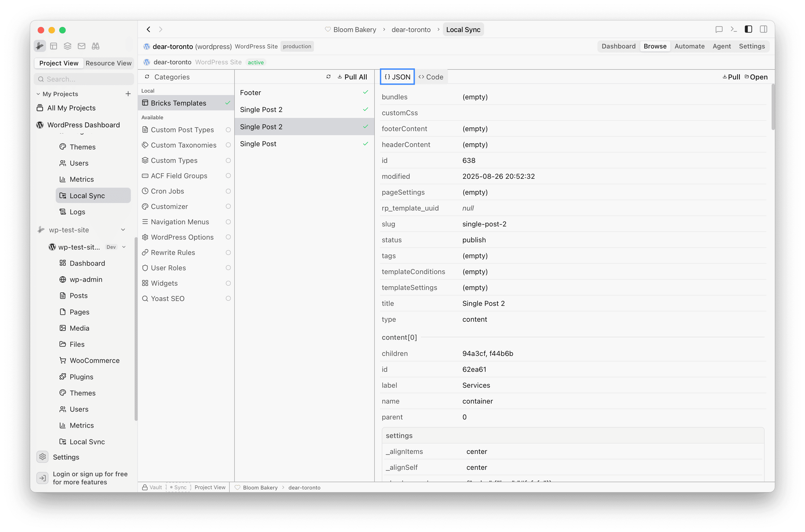Enable Customizer sync circle
805x532 pixels.
[228, 206]
